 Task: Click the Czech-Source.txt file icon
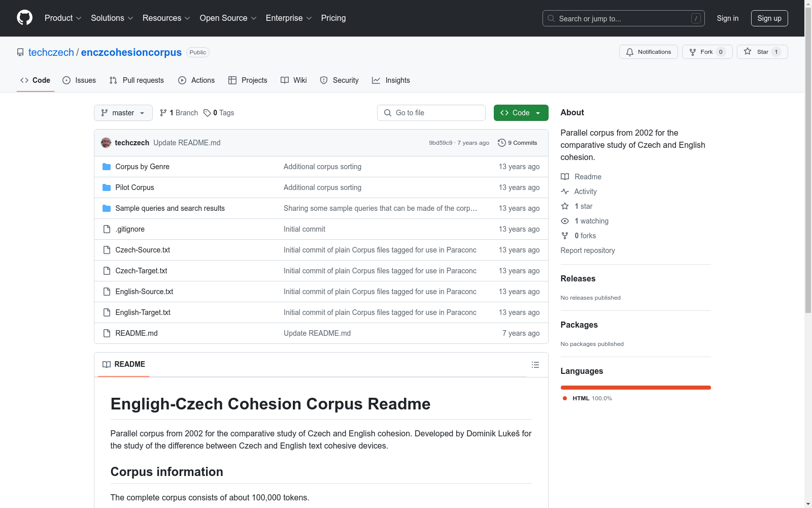tap(107, 250)
